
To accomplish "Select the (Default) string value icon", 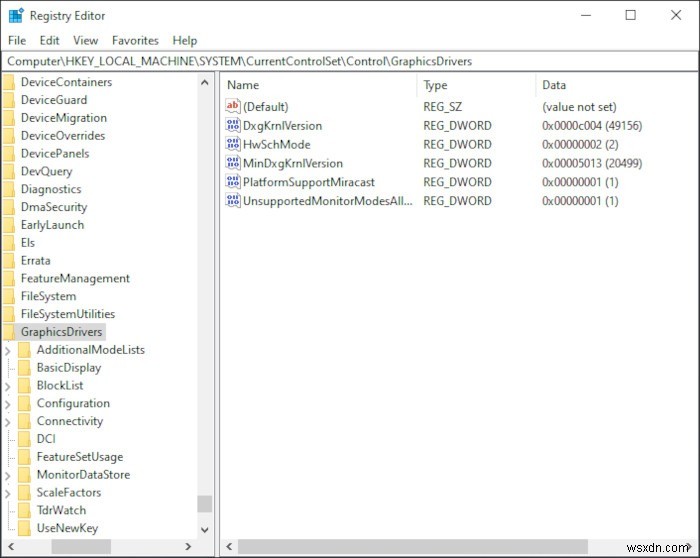I will pyautogui.click(x=233, y=106).
